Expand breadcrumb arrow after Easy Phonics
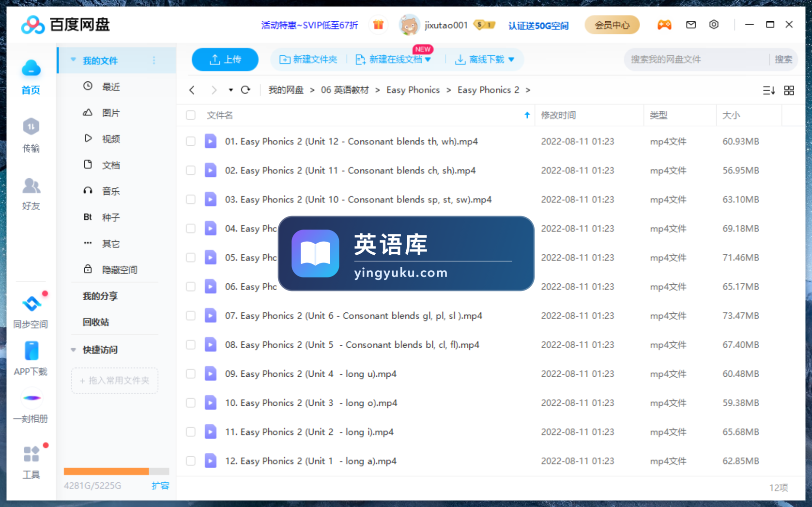This screenshot has width=812, height=507. click(x=449, y=90)
